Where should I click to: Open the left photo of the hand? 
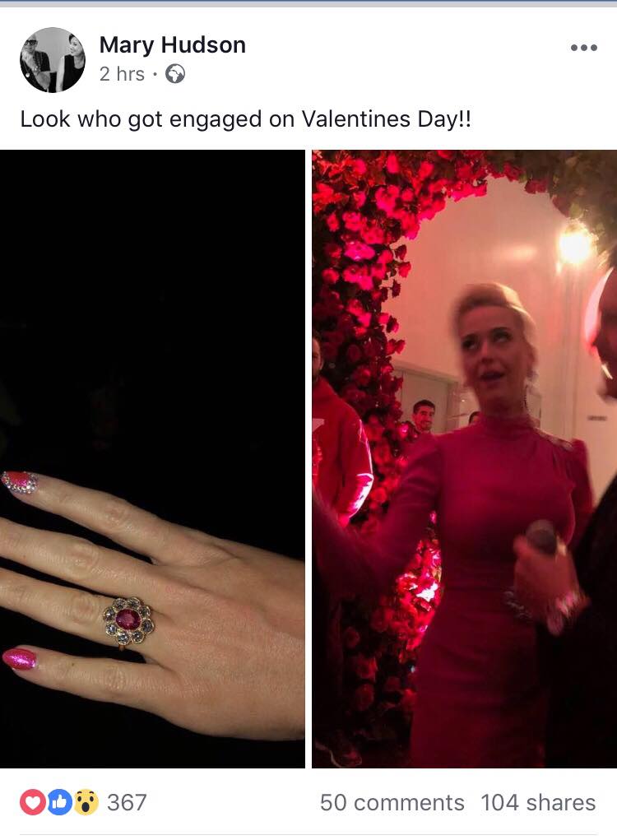[x=152, y=458]
